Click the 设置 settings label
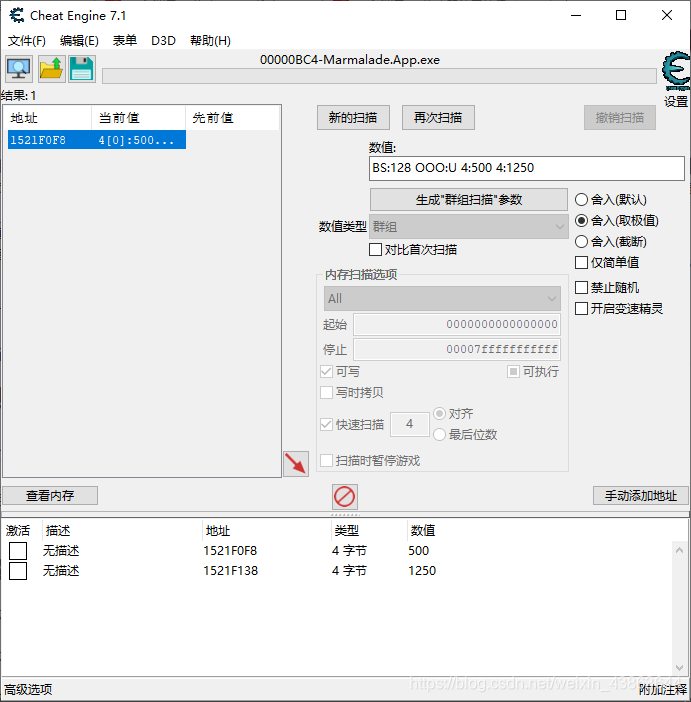This screenshot has width=691, height=702. [x=676, y=102]
